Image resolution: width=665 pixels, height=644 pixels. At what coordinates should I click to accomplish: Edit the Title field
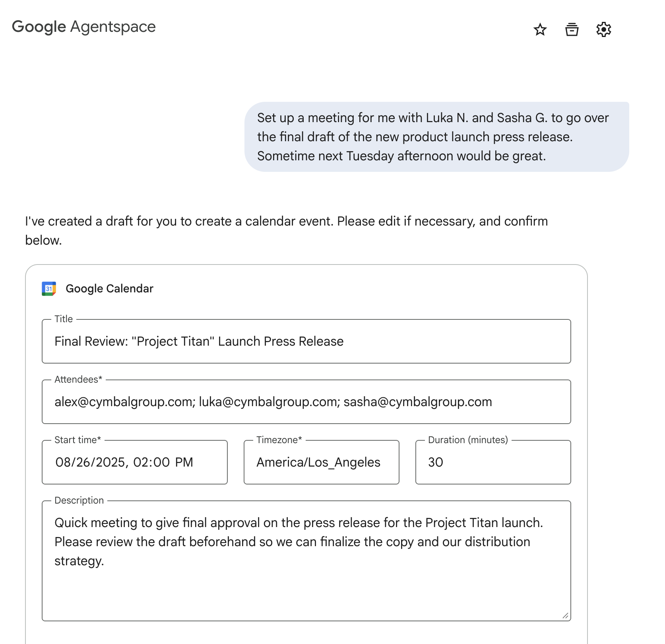pyautogui.click(x=306, y=341)
